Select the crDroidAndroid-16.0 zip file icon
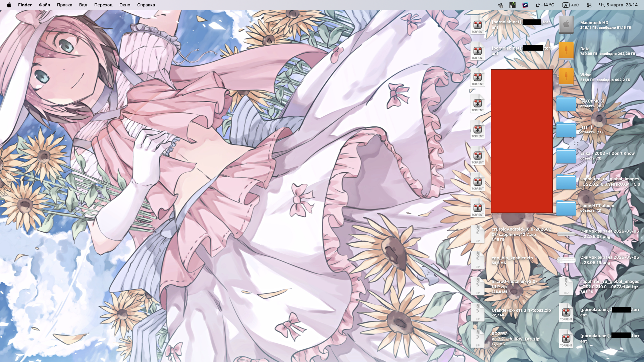This screenshot has width=644, height=362. (x=477, y=234)
